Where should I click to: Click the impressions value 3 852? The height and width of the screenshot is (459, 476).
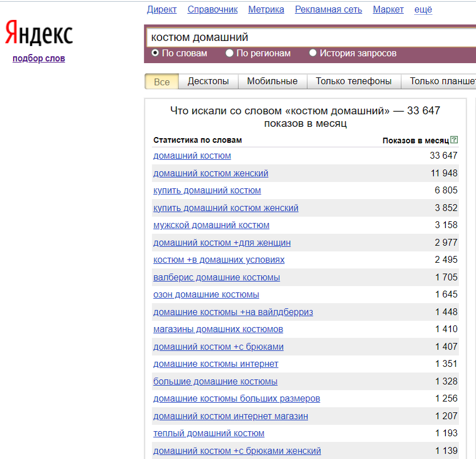click(446, 208)
